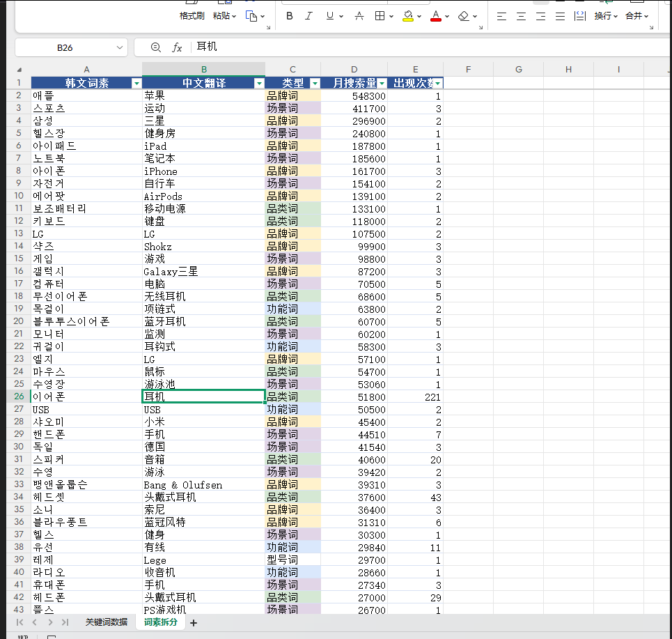This screenshot has width=672, height=639.
Task: Select the 词素拆分 sheet tab
Action: tap(161, 622)
